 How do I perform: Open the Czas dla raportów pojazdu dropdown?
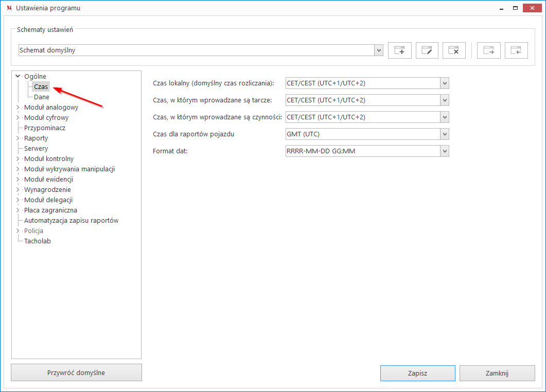[445, 134]
